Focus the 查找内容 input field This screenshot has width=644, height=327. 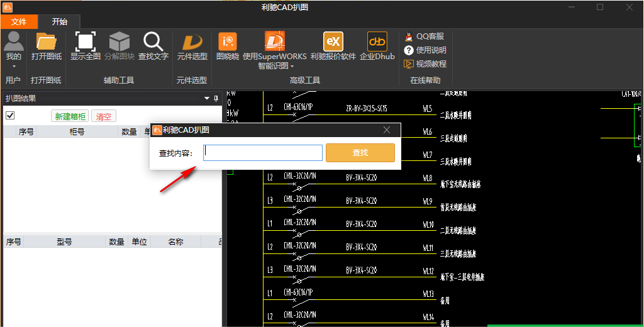263,152
